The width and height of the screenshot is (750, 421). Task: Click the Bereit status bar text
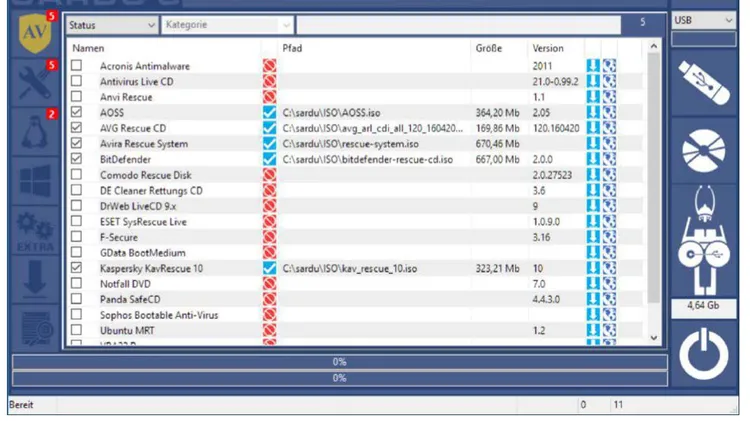point(21,405)
